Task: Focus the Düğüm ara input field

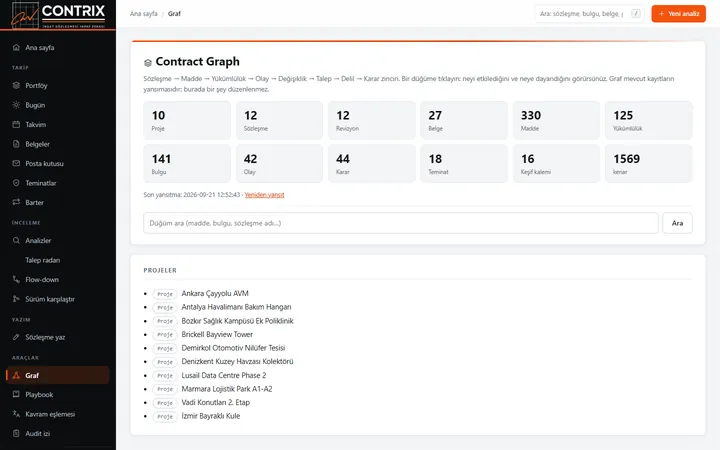Action: click(x=401, y=223)
